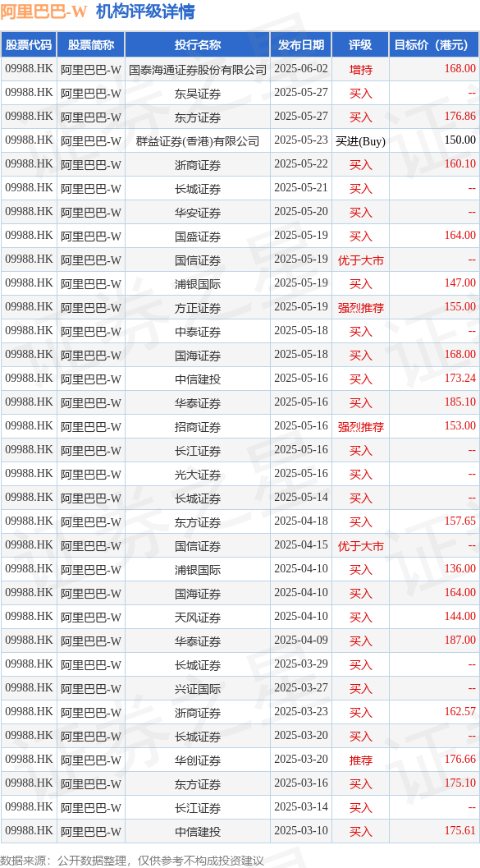Click the 发布日期 column header
The height and width of the screenshot is (868, 480).
301,45
